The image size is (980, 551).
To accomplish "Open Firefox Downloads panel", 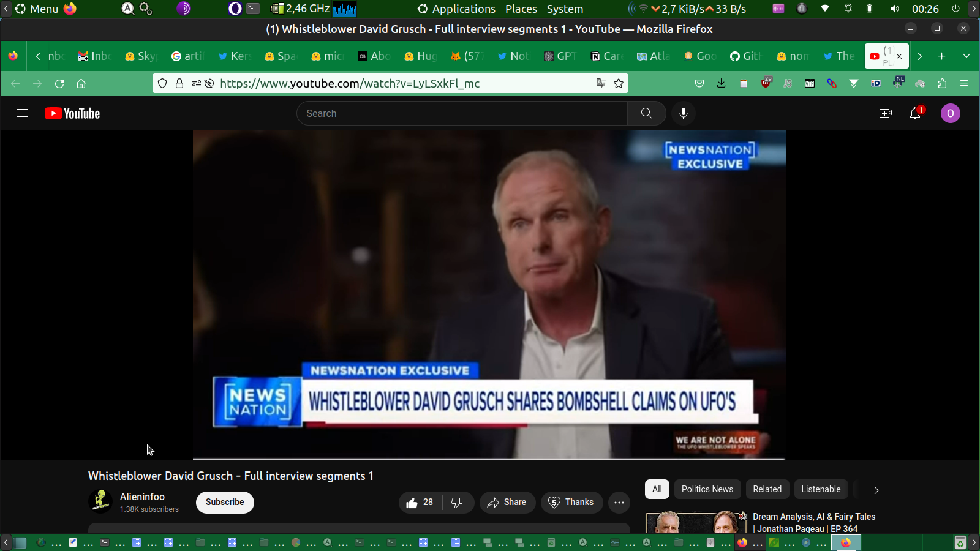I will point(722,84).
